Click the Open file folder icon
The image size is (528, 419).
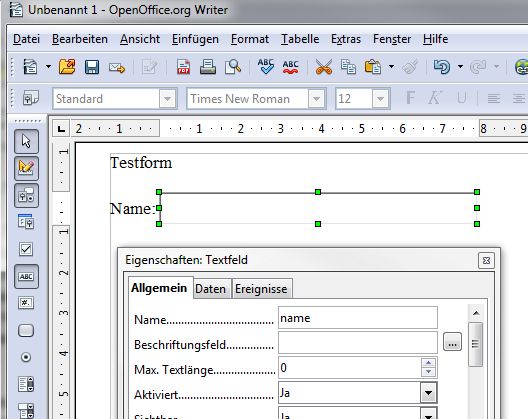67,67
